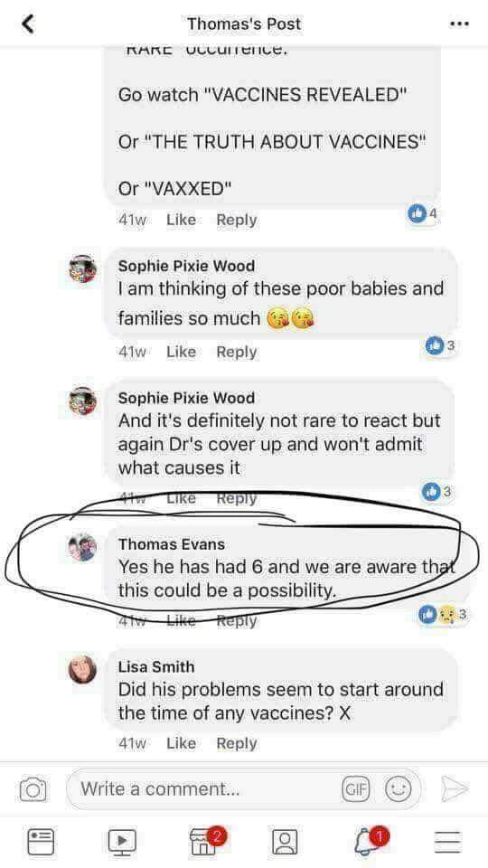Focus the Write a comment field
Image resolution: width=488 pixels, height=868 pixels.
[243, 788]
